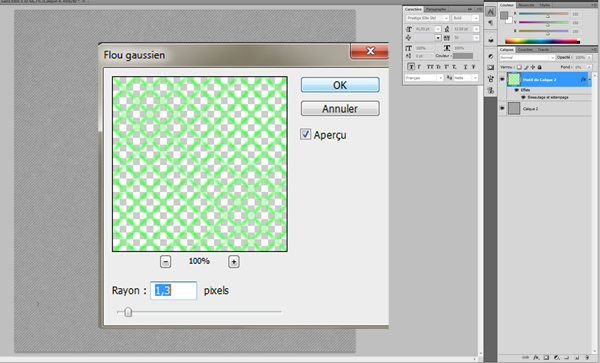Image resolution: width=600 pixels, height=363 pixels.
Task: Hide the Calque 2 layer
Action: click(502, 108)
